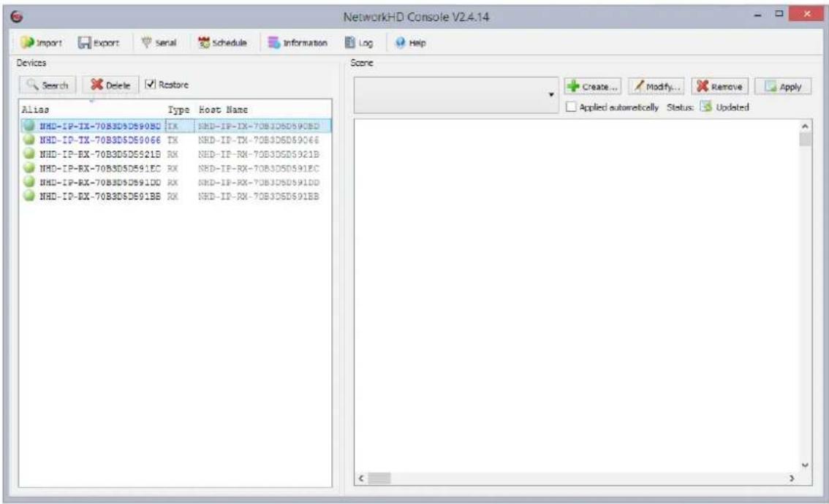The height and width of the screenshot is (504, 829).
Task: Click the Apply scene button
Action: [x=783, y=87]
